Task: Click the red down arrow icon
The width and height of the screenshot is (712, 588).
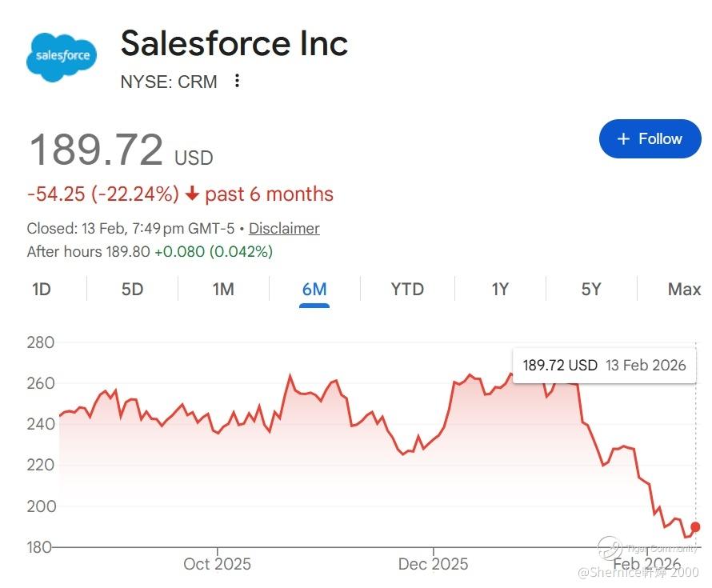Action: [192, 194]
